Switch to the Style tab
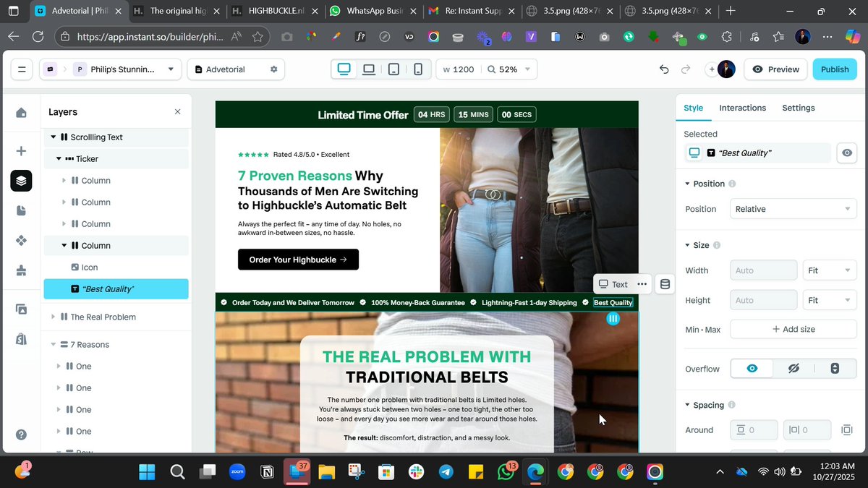Viewport: 868px width, 488px height. pos(693,108)
